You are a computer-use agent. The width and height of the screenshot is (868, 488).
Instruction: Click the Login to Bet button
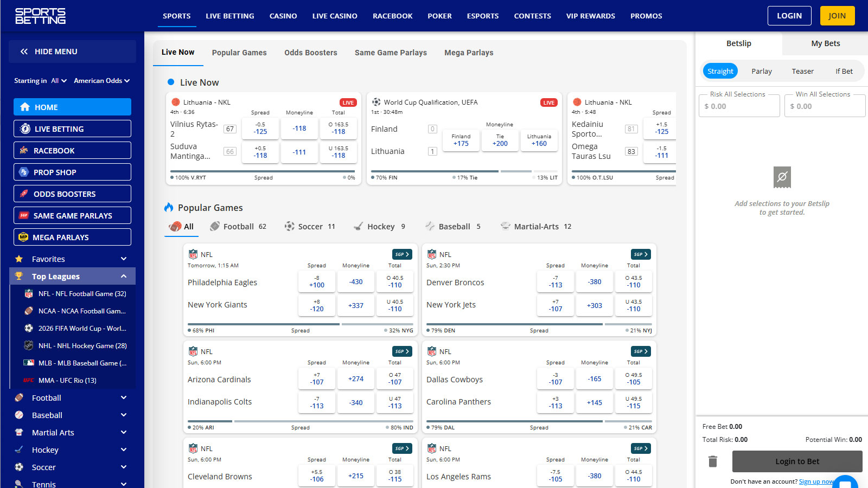pyautogui.click(x=796, y=461)
